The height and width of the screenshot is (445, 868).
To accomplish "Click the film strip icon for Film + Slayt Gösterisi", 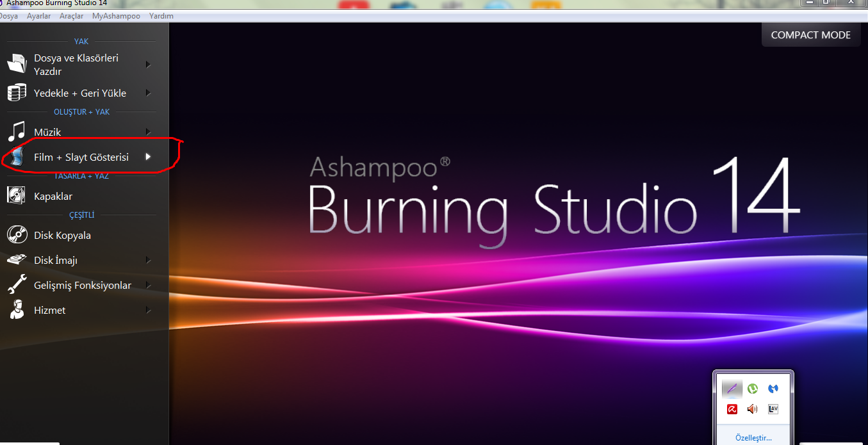I will click(17, 157).
